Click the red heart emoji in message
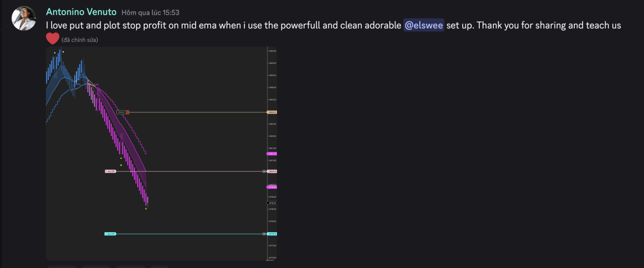Image resolution: width=644 pixels, height=268 pixels. coord(52,39)
